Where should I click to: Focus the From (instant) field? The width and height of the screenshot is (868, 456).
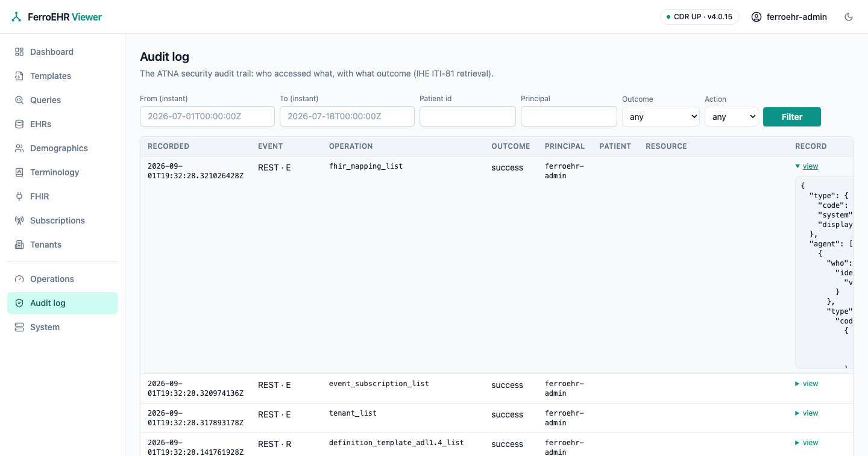coord(207,116)
